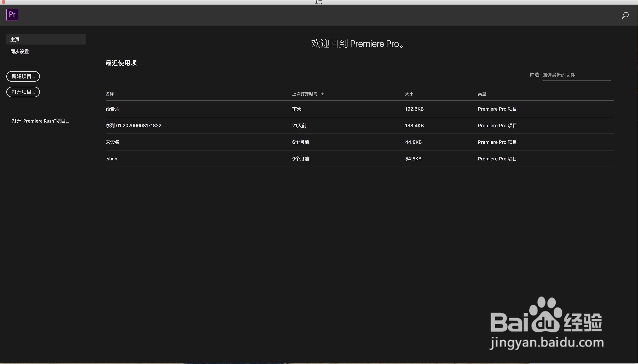Image resolution: width=638 pixels, height=364 pixels.
Task: Sort by the 上次打开时间 column header
Action: click(x=305, y=94)
